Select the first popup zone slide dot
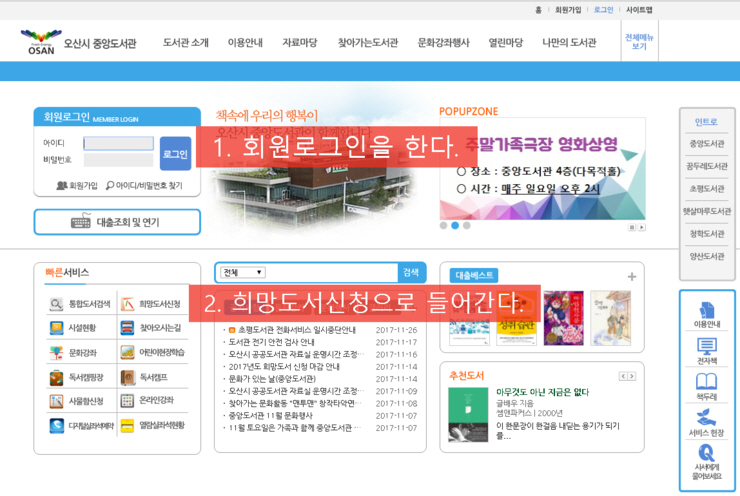740x496 pixels. (x=443, y=226)
